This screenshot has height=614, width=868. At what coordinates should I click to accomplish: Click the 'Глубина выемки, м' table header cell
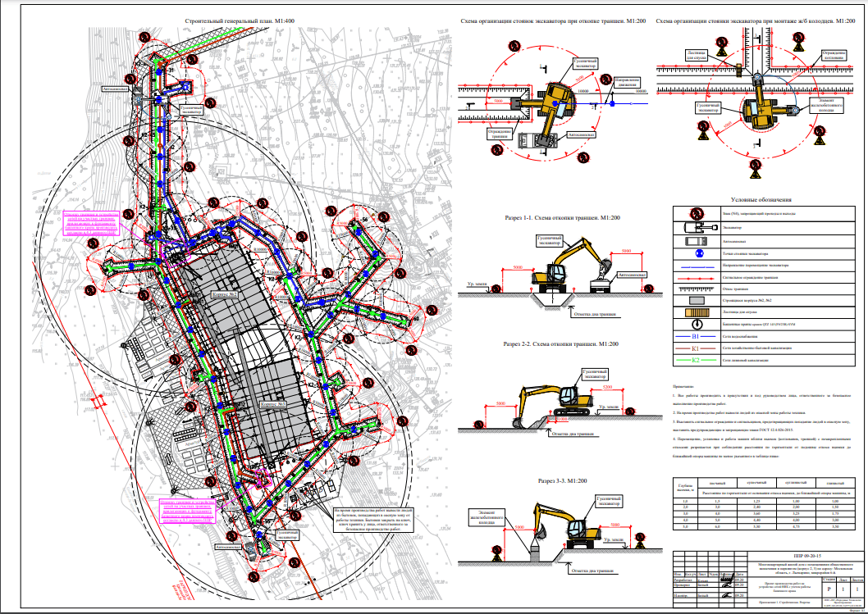pos(684,486)
